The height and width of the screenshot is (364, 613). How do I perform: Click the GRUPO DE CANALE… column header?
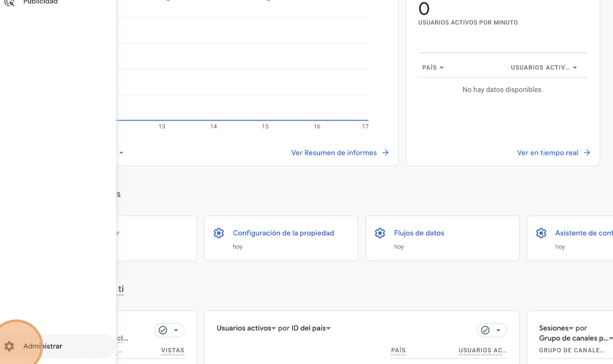coord(572,350)
